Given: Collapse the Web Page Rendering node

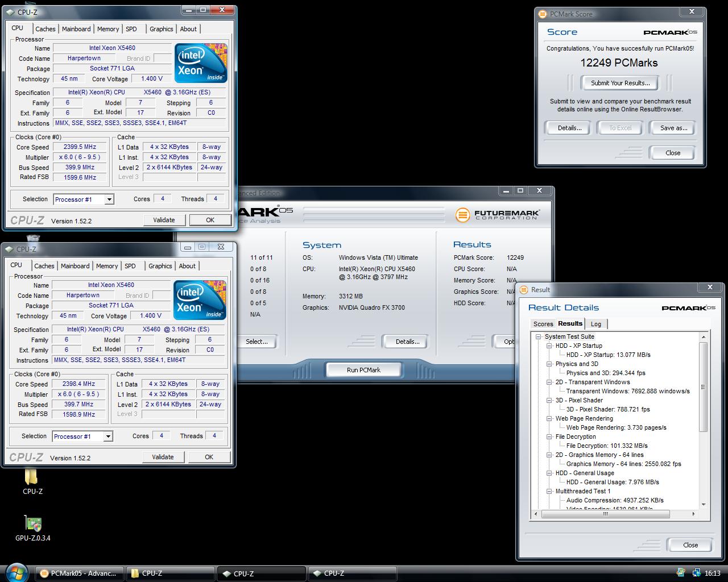Looking at the screenshot, I should point(549,418).
